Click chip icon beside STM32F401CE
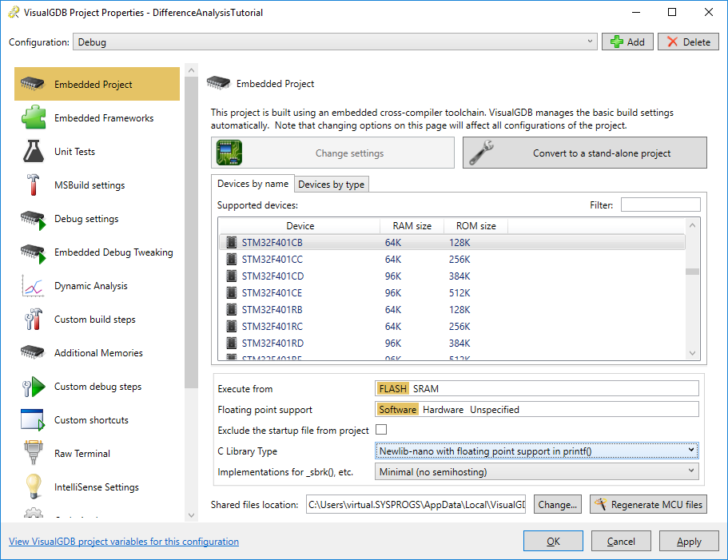The image size is (728, 560). pos(231,292)
